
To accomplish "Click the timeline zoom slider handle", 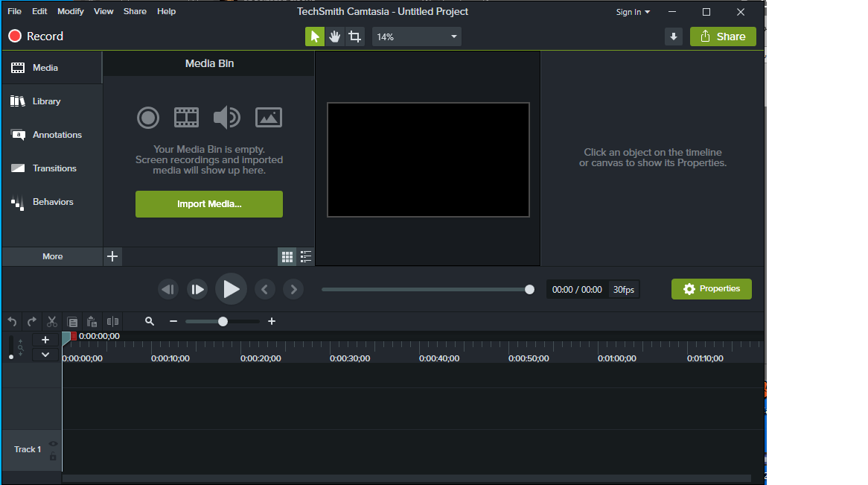I will [223, 322].
